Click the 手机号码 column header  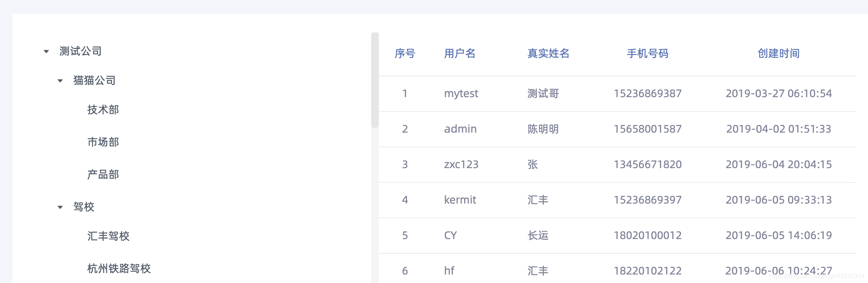[x=648, y=54]
